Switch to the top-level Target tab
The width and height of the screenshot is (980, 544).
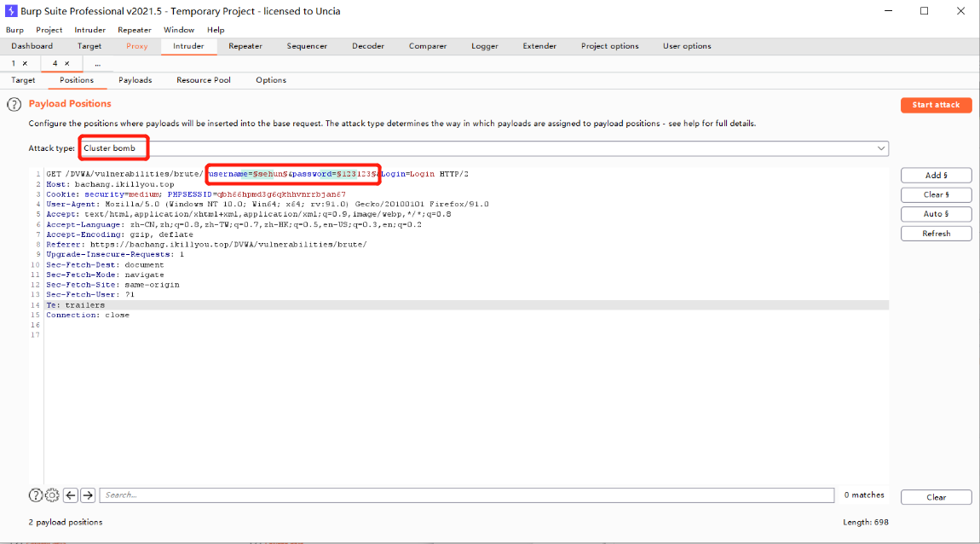click(x=89, y=46)
